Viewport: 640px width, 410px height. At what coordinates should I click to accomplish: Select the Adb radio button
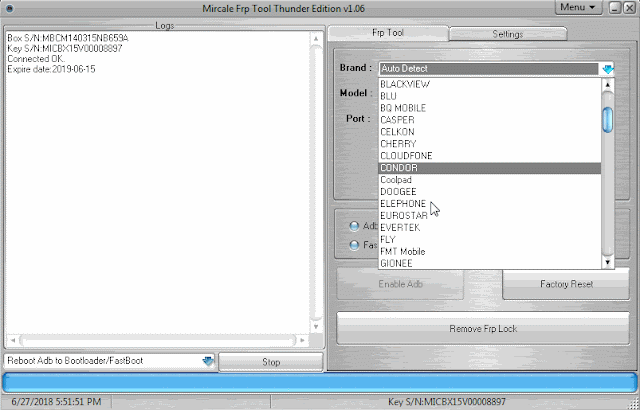pos(354,226)
